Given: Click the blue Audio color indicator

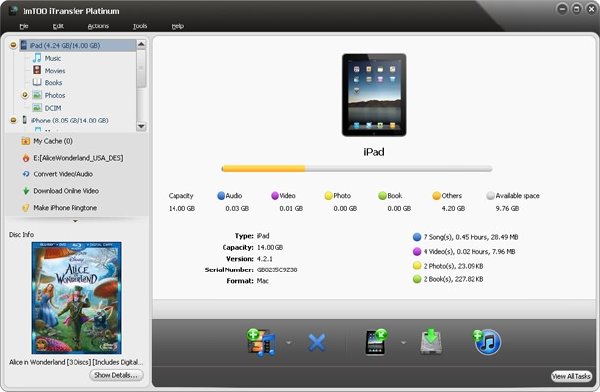Looking at the screenshot, I should point(221,196).
